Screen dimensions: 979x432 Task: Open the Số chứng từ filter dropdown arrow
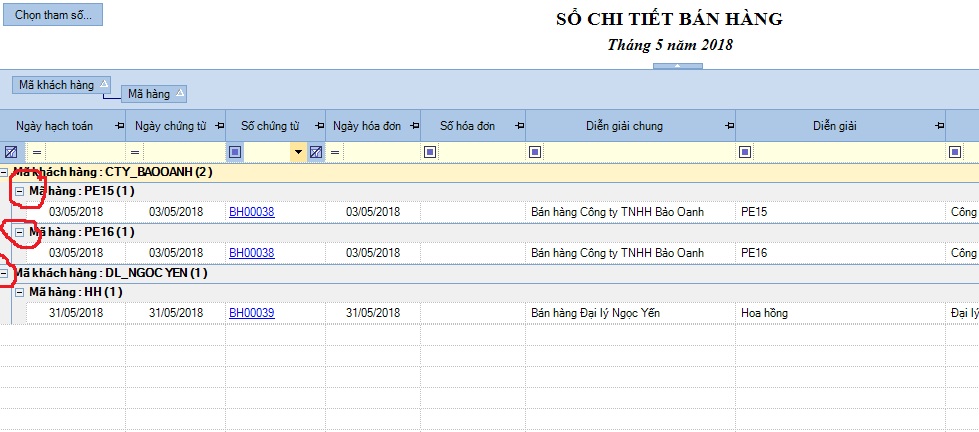click(x=298, y=152)
